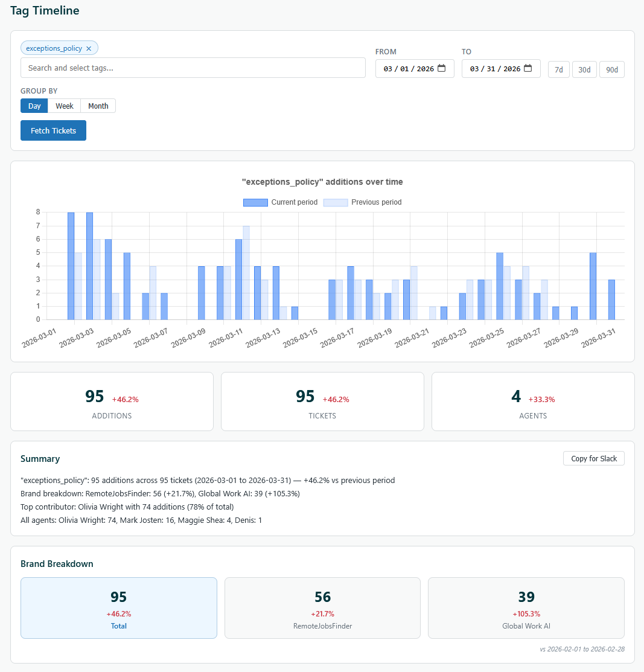Apply the 30d quick date range
The image size is (644, 672).
584,69
